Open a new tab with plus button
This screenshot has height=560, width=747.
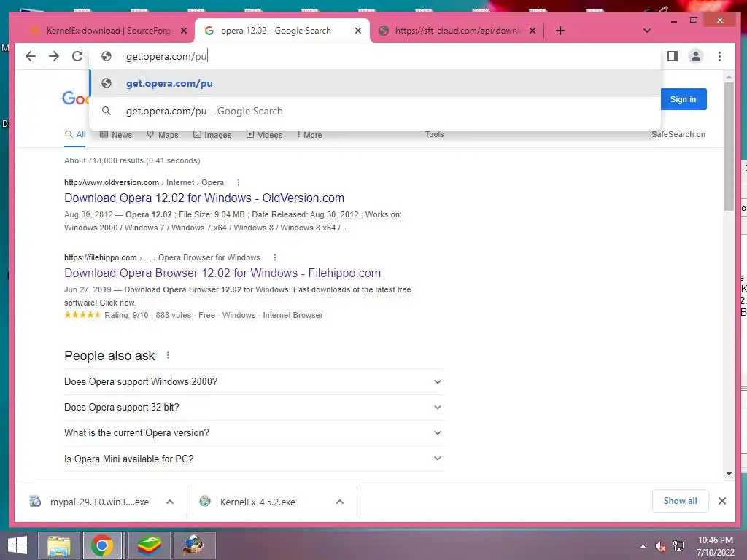[x=560, y=31]
